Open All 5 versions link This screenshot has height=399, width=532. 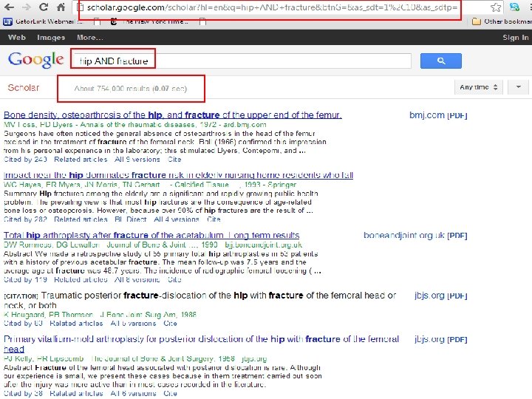[133, 324]
